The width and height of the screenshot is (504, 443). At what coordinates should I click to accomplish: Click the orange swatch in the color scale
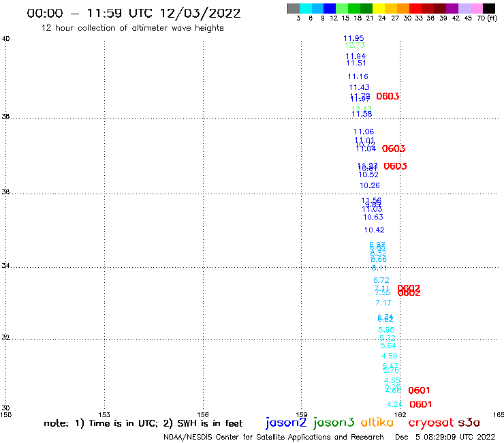pyautogui.click(x=403, y=8)
